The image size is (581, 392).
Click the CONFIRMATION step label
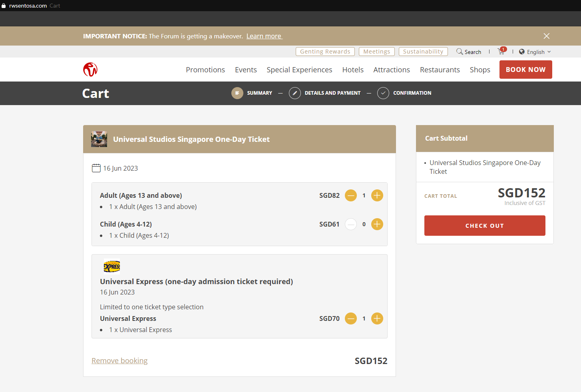coord(412,93)
